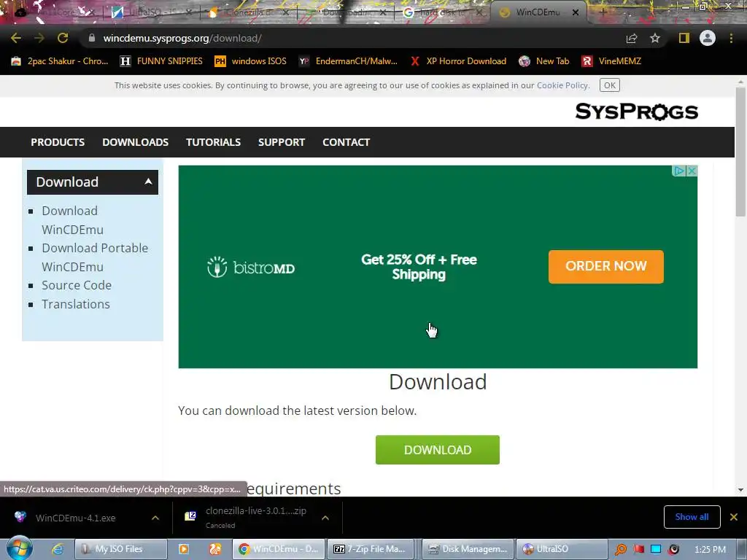Click the address bar URL field

(x=352, y=38)
